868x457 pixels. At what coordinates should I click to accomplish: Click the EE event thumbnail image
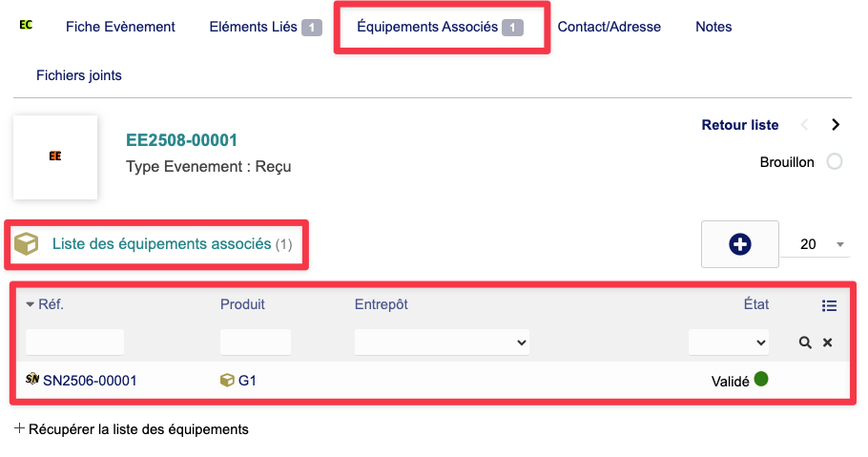(55, 156)
